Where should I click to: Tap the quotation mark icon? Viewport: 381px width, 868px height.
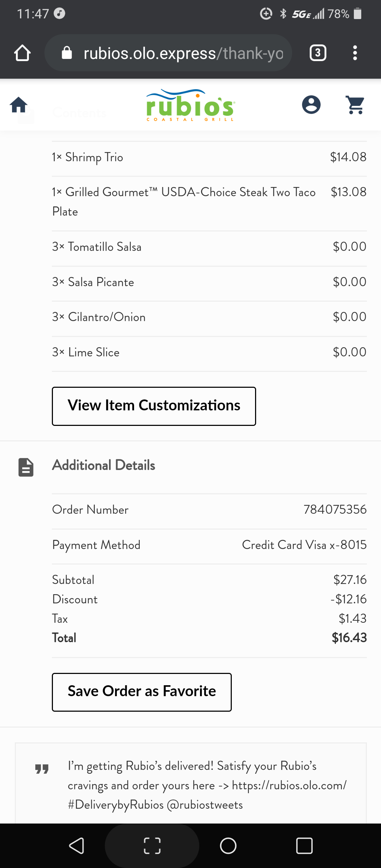(x=42, y=769)
